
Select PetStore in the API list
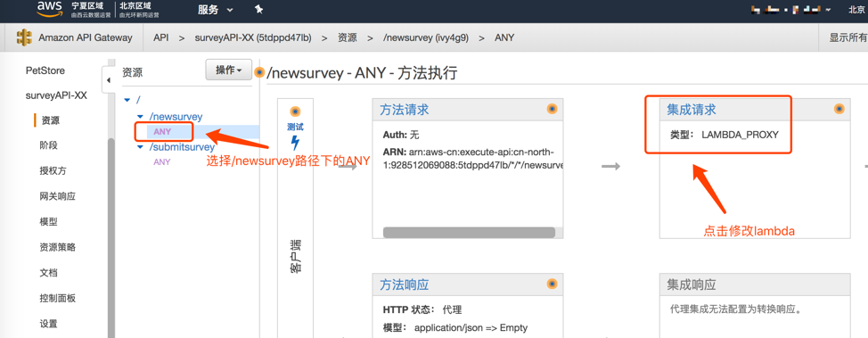pyautogui.click(x=45, y=70)
